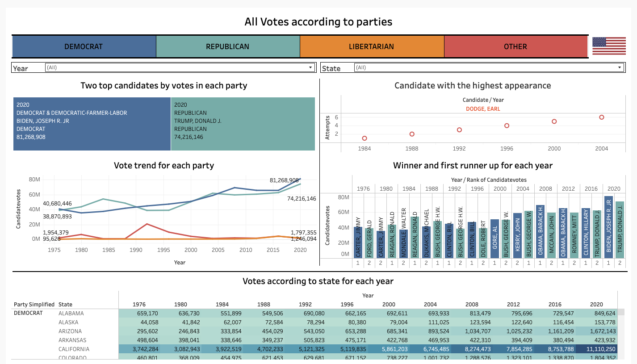The image size is (637, 364).
Task: Open the Year filter dropdown
Action: [x=180, y=67]
